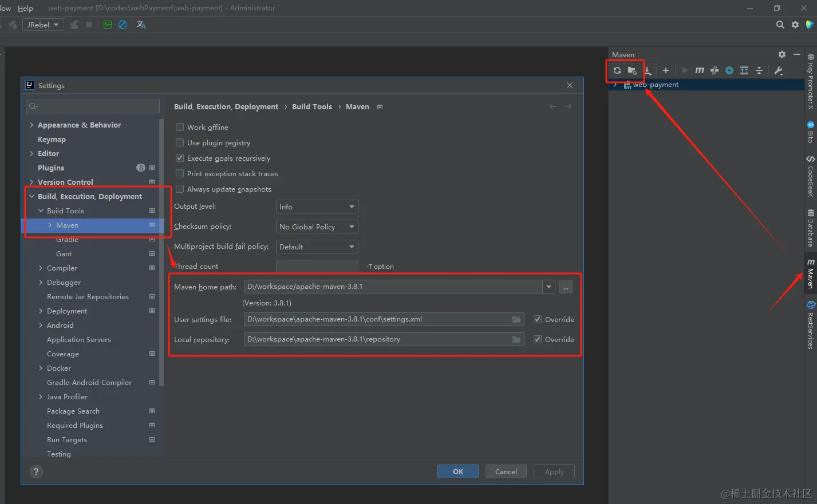Expand Editor settings node
This screenshot has height=504, width=817.
coord(31,153)
